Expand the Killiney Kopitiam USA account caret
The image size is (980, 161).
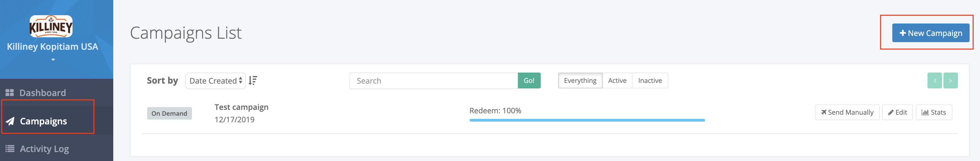pos(53,60)
